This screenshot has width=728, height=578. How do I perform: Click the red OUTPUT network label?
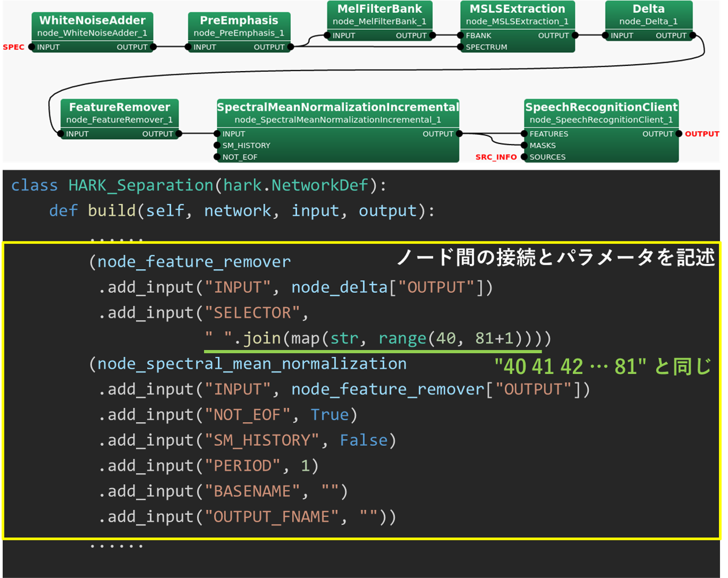[702, 134]
